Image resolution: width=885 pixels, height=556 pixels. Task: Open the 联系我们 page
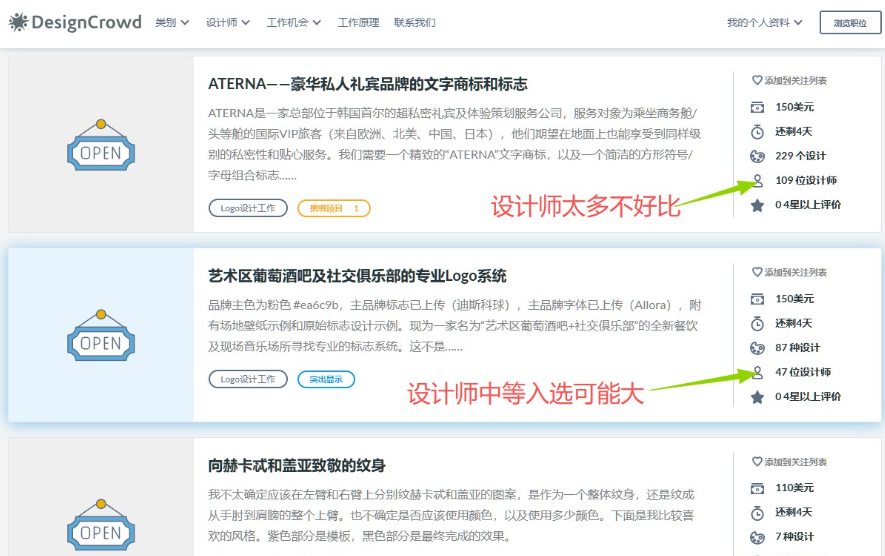(x=415, y=23)
